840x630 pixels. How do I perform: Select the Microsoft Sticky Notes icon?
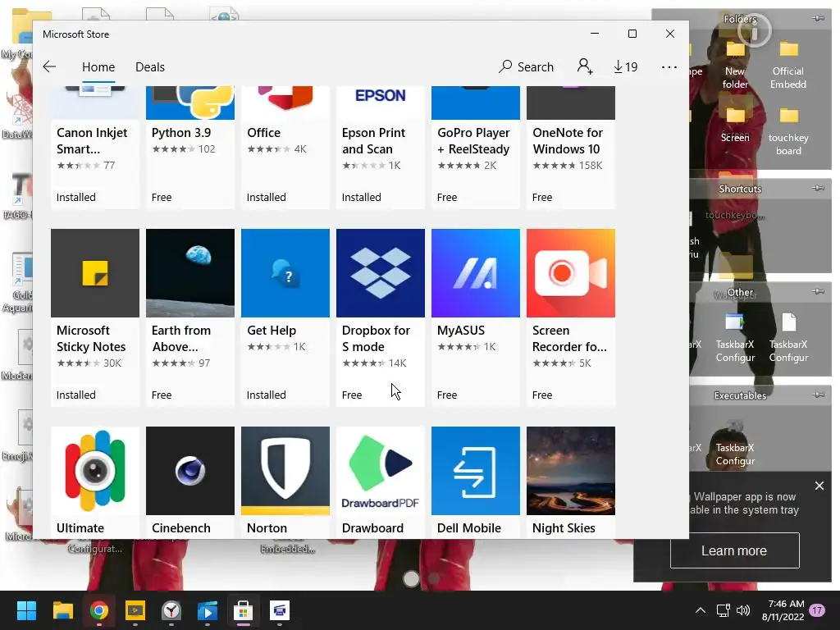click(x=95, y=272)
